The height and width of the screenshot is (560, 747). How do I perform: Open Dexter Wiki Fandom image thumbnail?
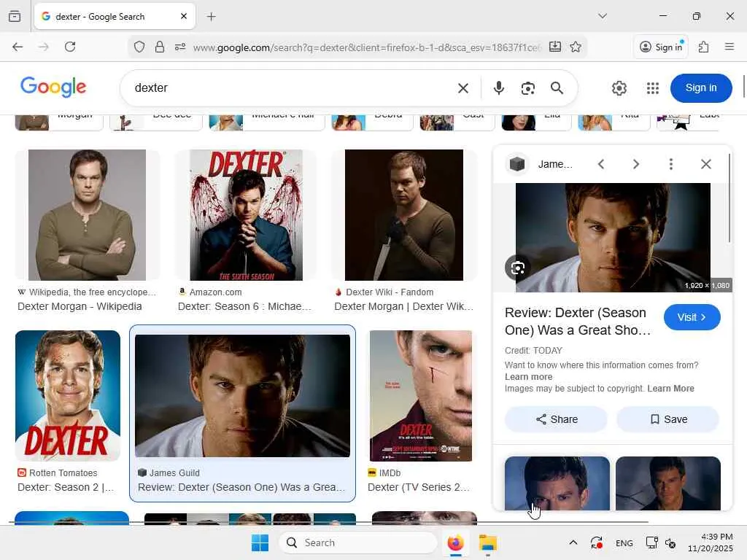point(404,215)
